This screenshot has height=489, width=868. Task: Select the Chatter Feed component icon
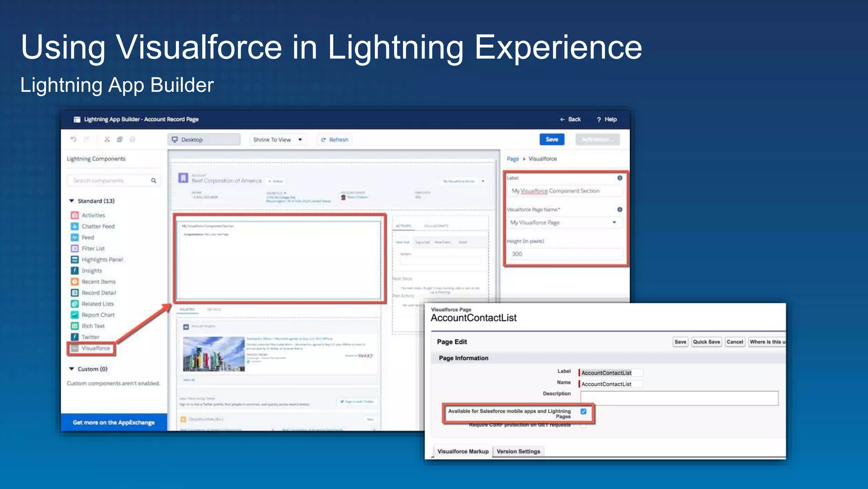(x=75, y=226)
